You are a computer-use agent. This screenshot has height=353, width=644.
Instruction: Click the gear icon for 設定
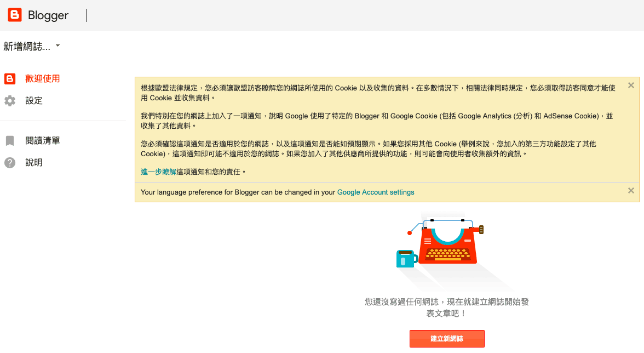pos(10,101)
